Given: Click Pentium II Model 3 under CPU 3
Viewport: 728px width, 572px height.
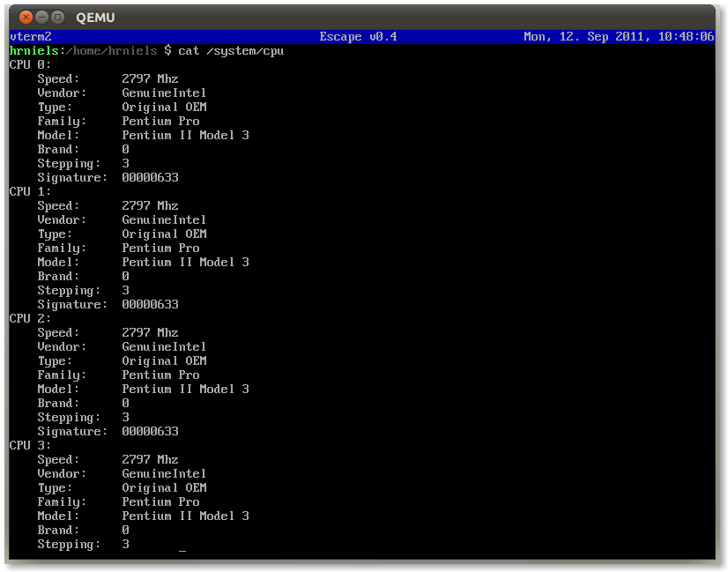Looking at the screenshot, I should [185, 516].
